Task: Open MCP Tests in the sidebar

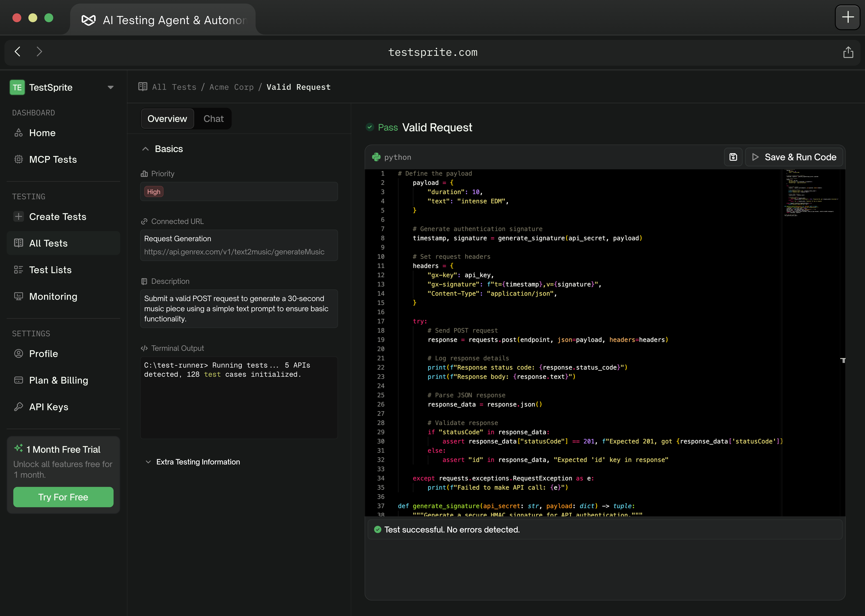Action: tap(63, 159)
